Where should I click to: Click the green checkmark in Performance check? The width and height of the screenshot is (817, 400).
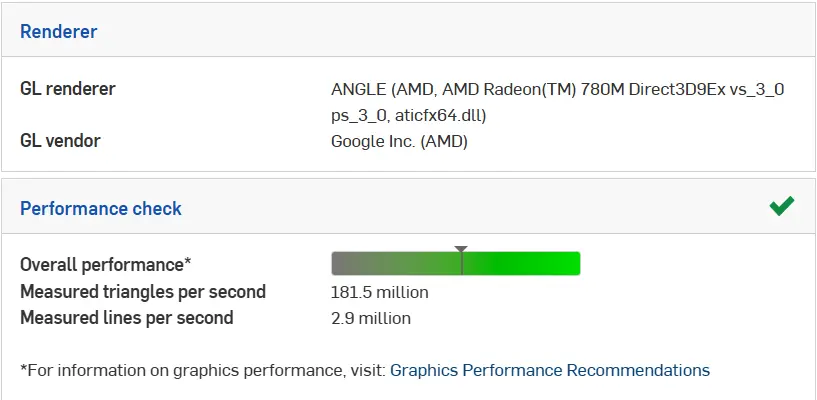(781, 207)
